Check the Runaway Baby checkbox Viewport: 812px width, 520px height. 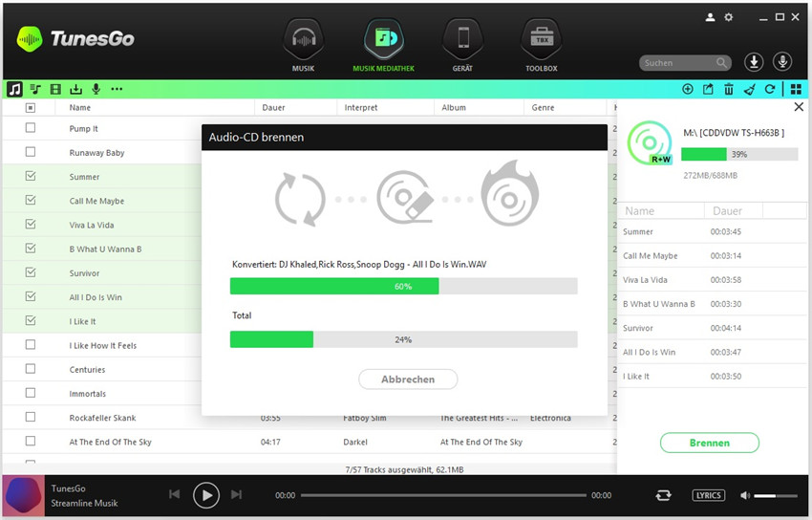(31, 152)
